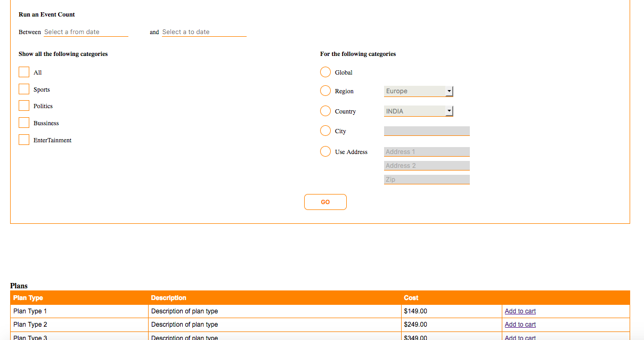The width and height of the screenshot is (644, 340).
Task: Choose the Region radio option
Action: point(325,91)
